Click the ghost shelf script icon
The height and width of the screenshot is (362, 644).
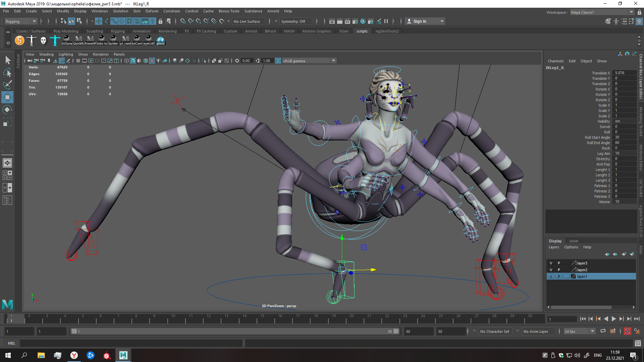161,41
